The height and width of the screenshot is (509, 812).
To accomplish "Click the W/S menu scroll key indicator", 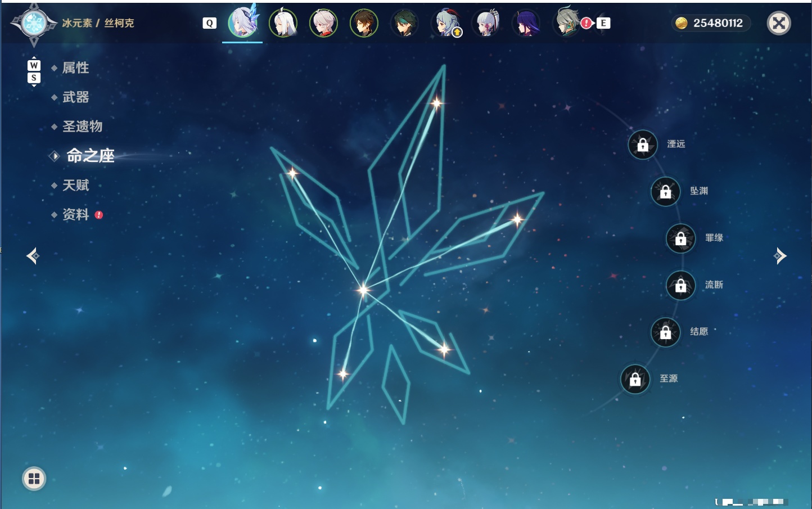I will pos(34,71).
